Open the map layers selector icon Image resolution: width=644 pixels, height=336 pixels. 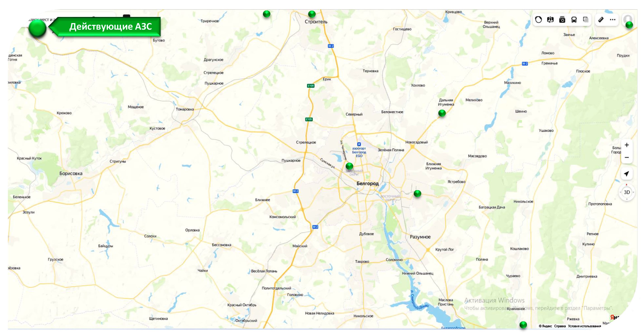(585, 19)
